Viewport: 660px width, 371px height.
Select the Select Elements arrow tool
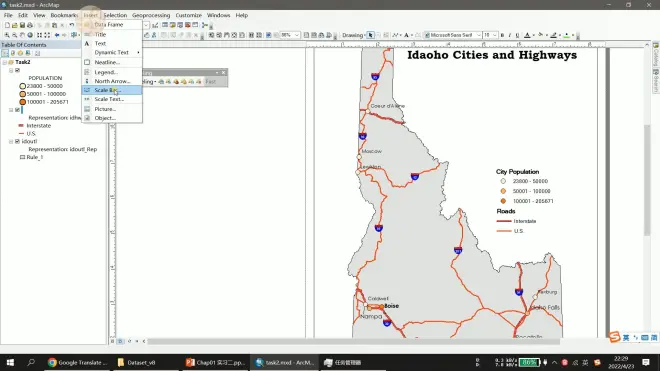(x=370, y=35)
